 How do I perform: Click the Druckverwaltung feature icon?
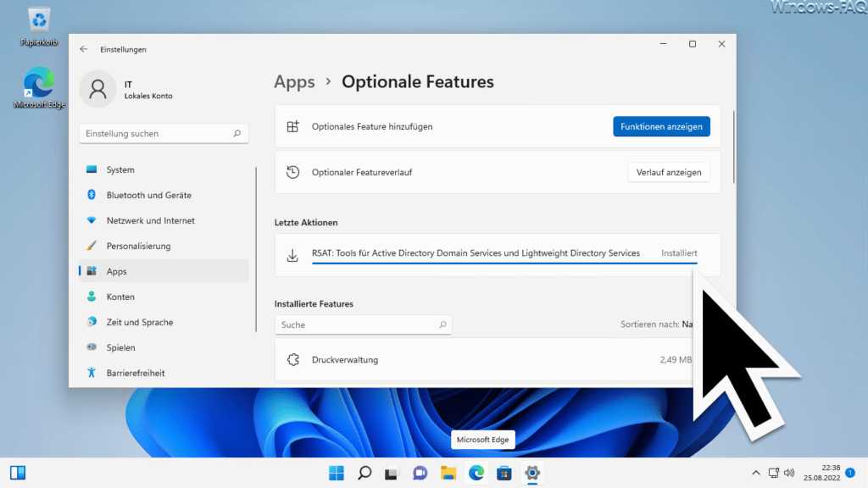[x=293, y=359]
